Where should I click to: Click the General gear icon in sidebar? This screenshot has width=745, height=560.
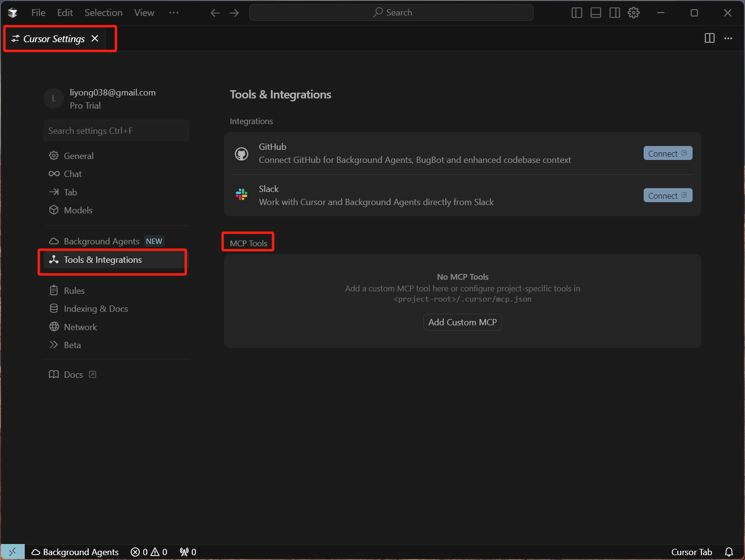54,156
